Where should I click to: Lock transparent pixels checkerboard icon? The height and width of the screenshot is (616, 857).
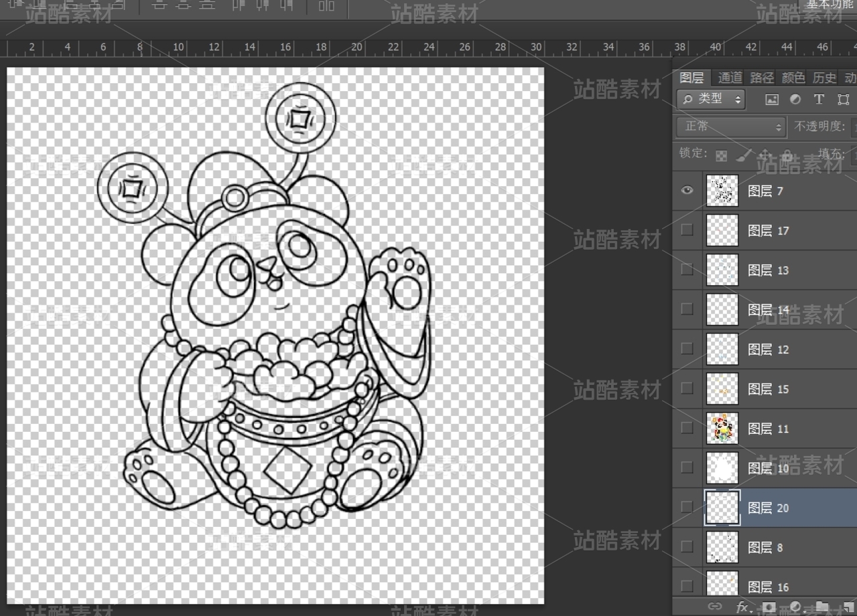point(721,155)
